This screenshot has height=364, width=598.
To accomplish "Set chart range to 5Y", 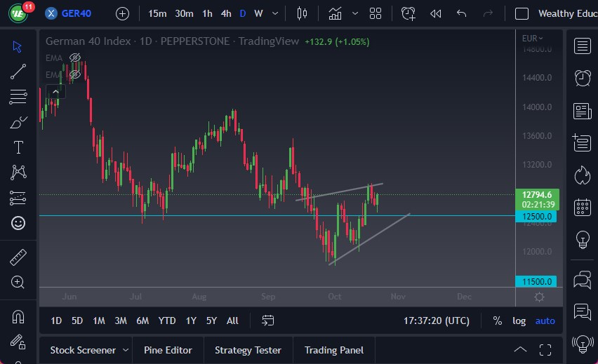I will tap(211, 321).
